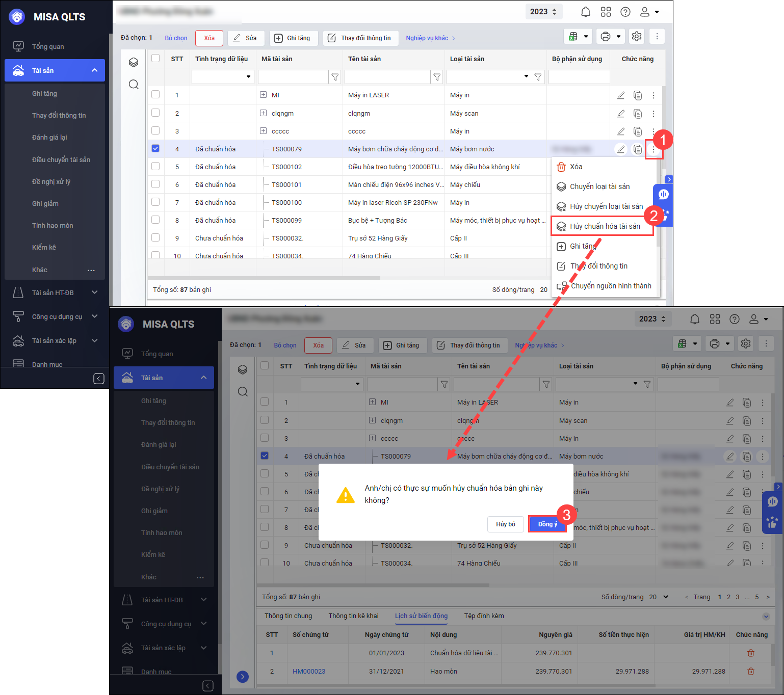Check the TS000101 row checkbox in upper window
The height and width of the screenshot is (695, 784).
(x=155, y=184)
